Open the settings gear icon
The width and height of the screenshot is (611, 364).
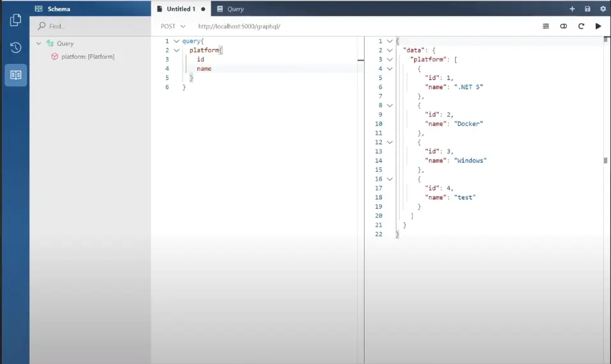tap(603, 8)
